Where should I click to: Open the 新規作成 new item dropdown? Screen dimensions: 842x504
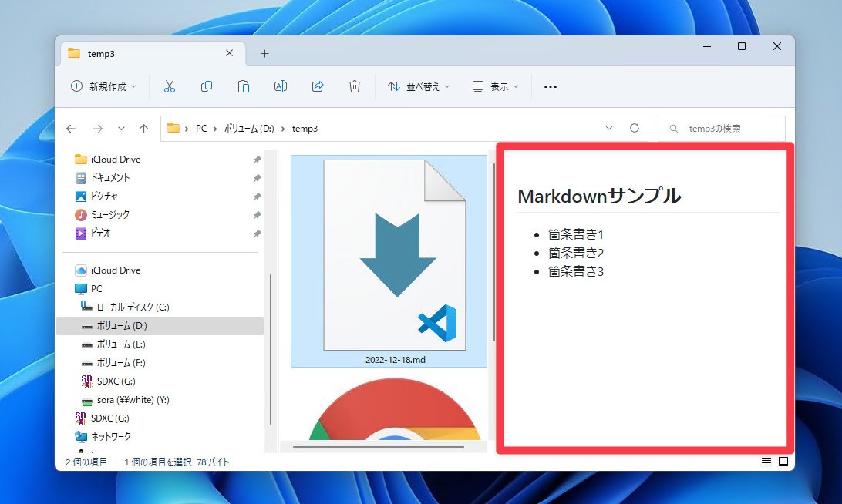tap(103, 86)
